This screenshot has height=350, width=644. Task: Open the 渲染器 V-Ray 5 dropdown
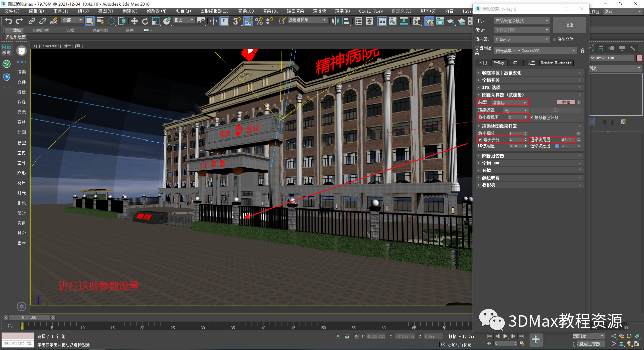522,39
